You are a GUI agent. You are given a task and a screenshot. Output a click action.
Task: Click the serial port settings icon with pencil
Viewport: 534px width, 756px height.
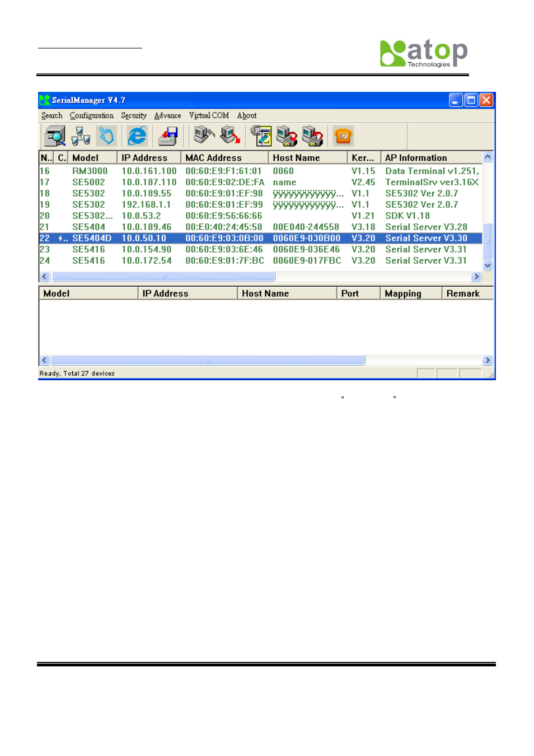261,136
